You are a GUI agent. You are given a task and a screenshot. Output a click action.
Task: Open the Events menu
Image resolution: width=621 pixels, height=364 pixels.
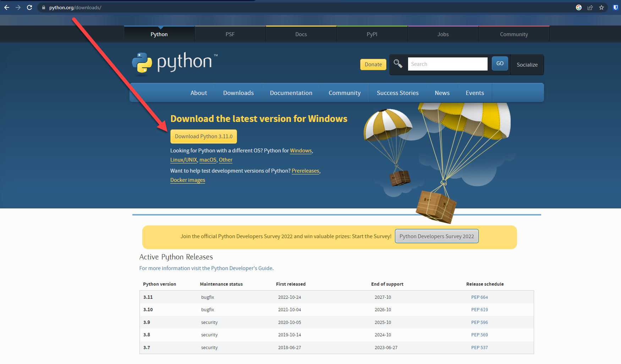475,93
